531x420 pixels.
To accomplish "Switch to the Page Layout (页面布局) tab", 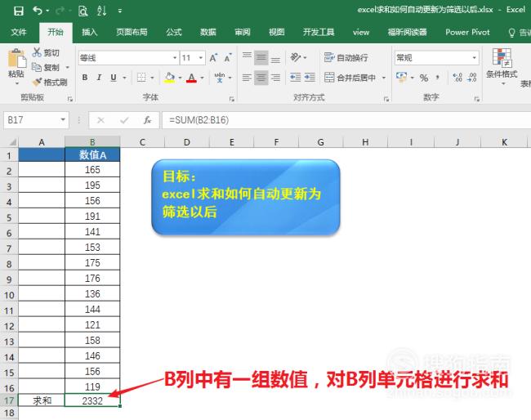I will tap(132, 33).
